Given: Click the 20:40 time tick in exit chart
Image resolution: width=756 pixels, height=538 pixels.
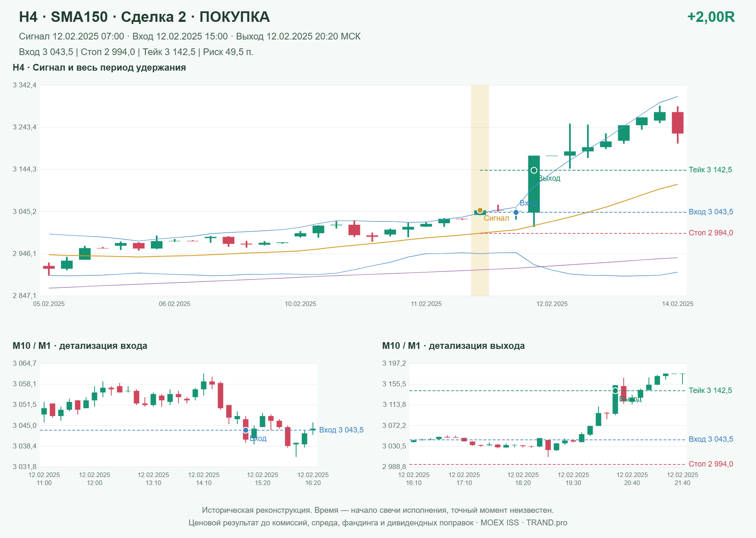Looking at the screenshot, I should click(632, 483).
